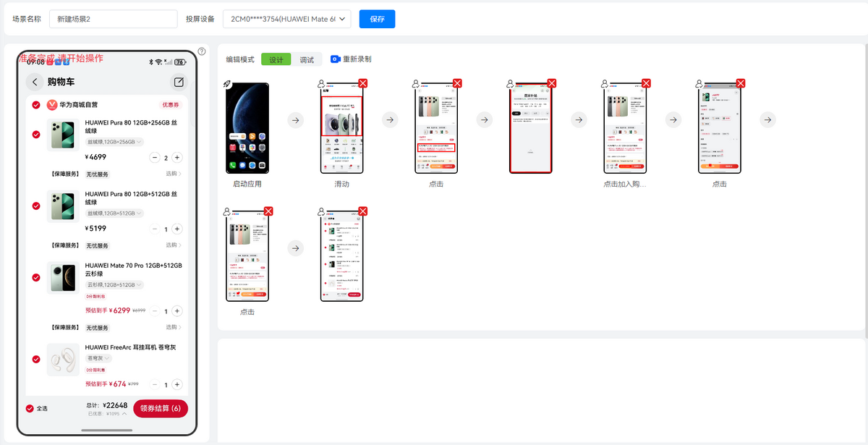
Task: Uncheck the HUAWEI FreeArc item checkbox
Action: [36, 360]
